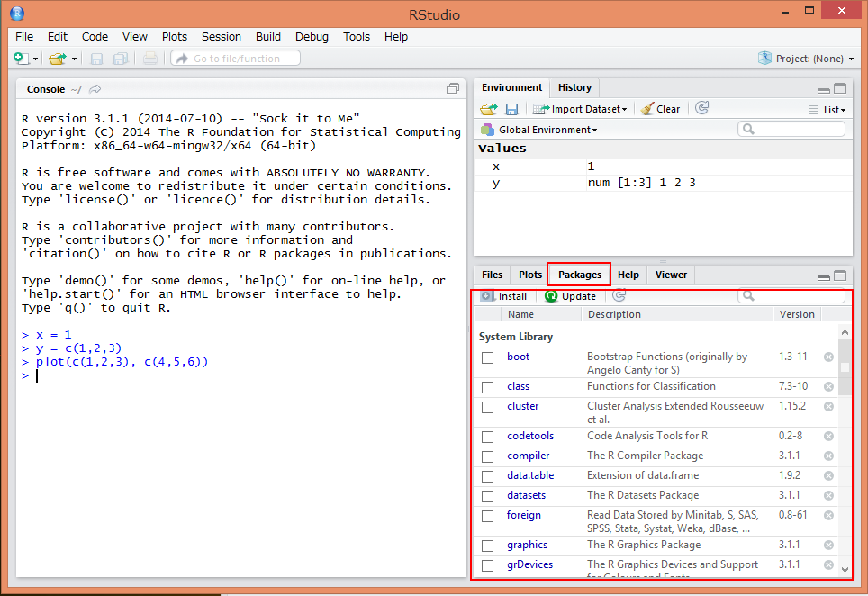Viewport: 868px width, 596px height.
Task: Open the List view dropdown
Action: [x=827, y=110]
